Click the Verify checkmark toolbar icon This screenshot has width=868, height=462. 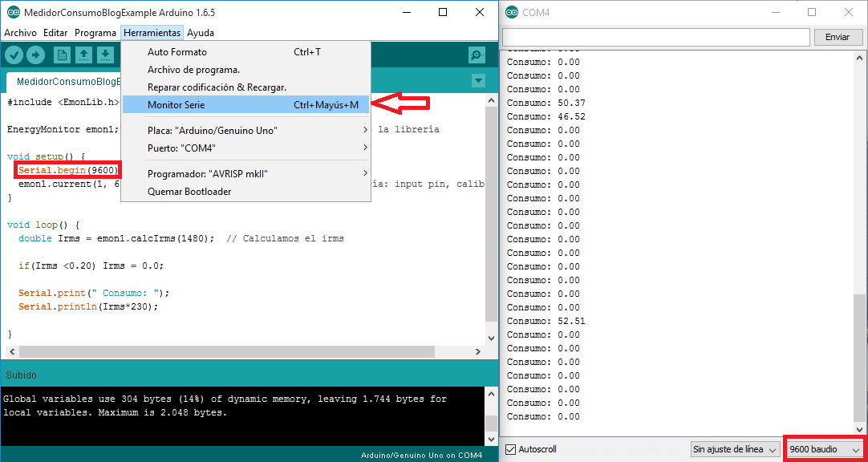pyautogui.click(x=15, y=55)
